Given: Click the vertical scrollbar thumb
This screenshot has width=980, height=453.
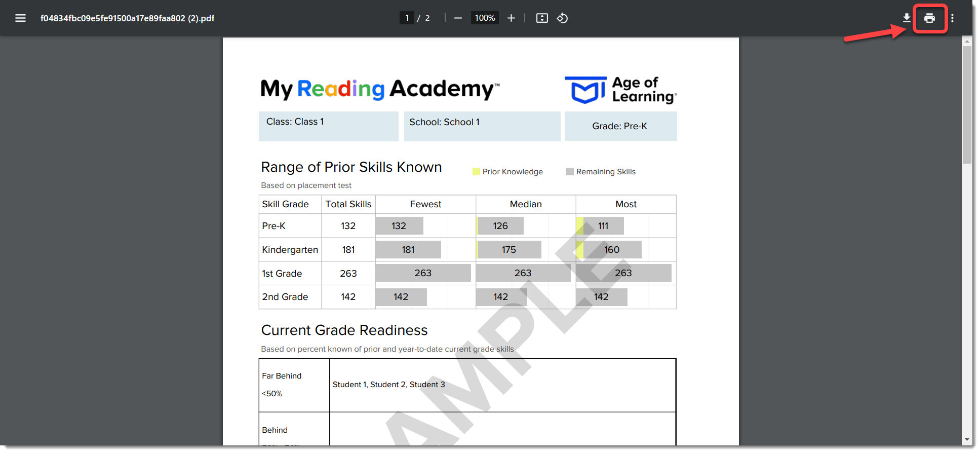Looking at the screenshot, I should pos(967,105).
